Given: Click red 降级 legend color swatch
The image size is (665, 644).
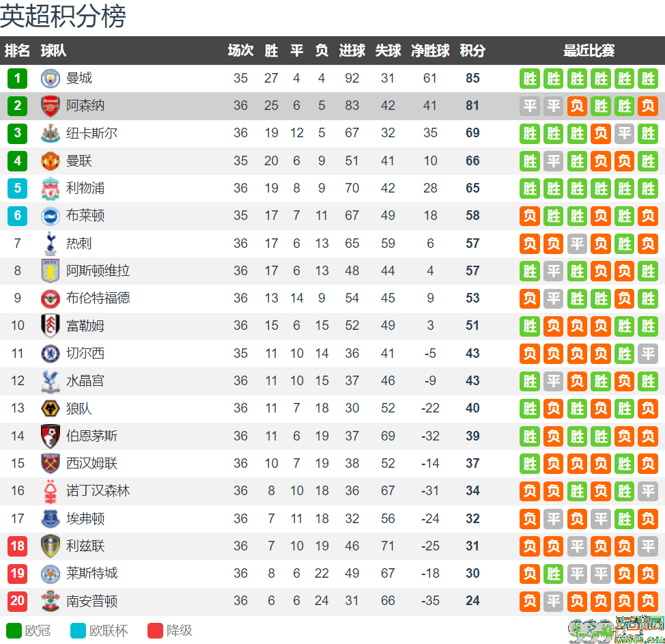Looking at the screenshot, I should coord(155,630).
